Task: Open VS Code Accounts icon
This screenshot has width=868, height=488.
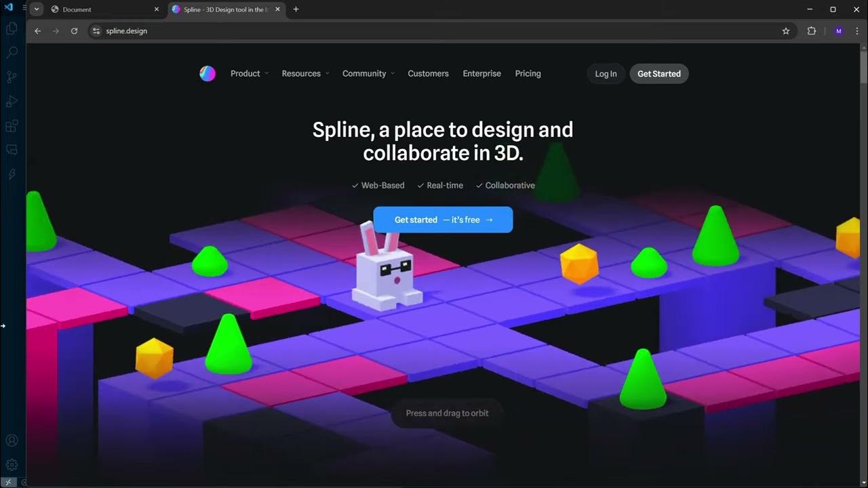Action: pyautogui.click(x=12, y=441)
